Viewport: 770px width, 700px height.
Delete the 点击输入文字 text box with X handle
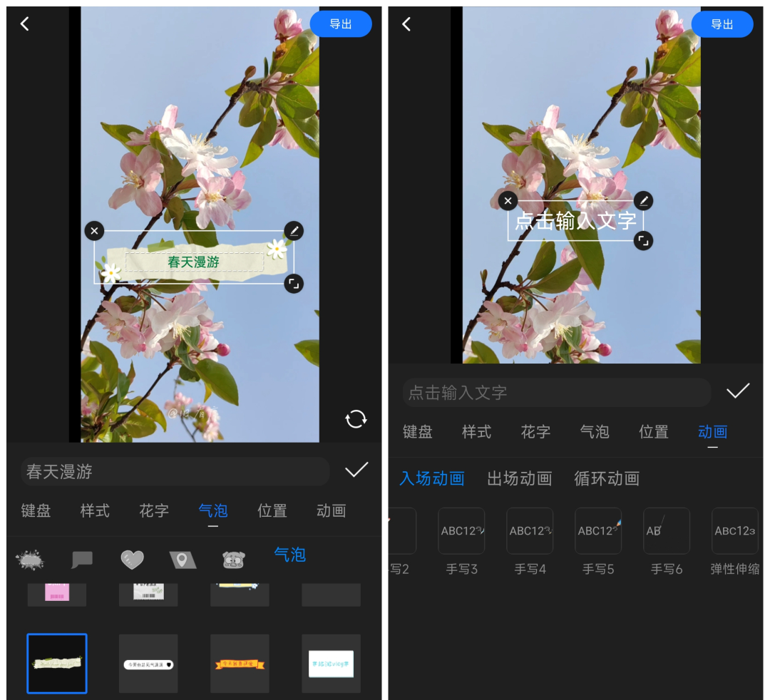(x=508, y=201)
